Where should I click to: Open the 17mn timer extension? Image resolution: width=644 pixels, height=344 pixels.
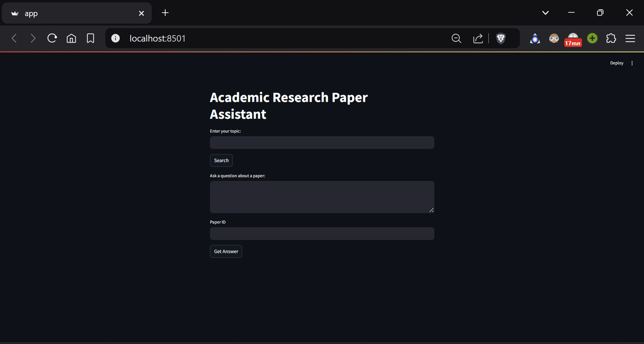573,39
